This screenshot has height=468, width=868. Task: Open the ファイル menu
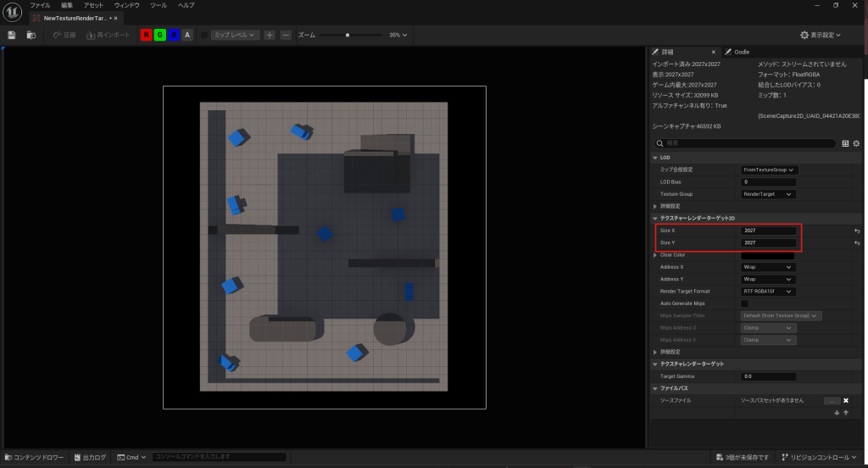click(x=40, y=5)
